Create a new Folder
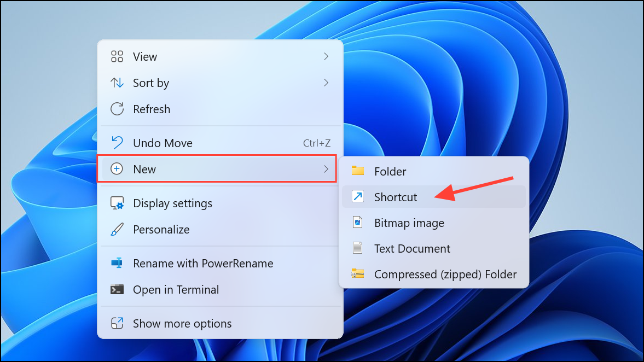 390,171
